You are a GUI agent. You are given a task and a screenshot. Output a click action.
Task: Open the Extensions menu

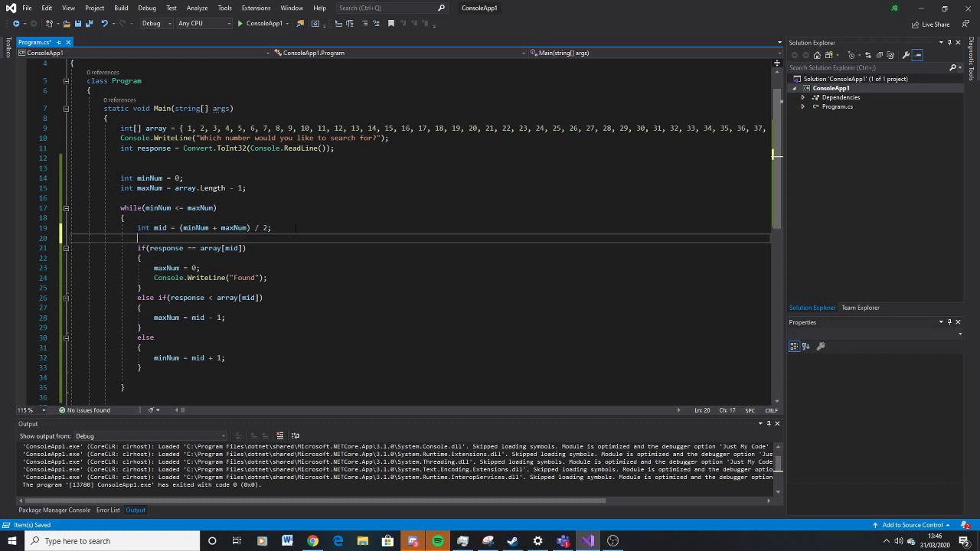pos(256,8)
